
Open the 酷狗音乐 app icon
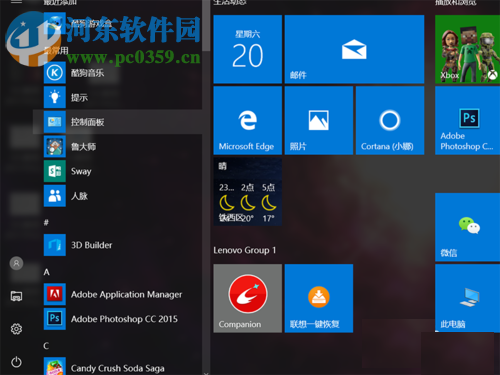(55, 73)
